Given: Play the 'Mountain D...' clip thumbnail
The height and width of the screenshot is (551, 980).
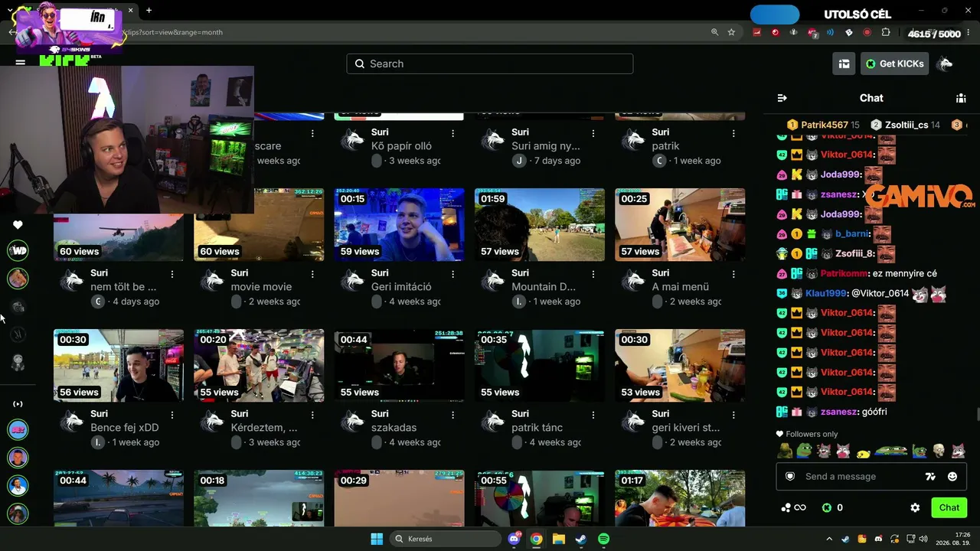Looking at the screenshot, I should point(540,225).
